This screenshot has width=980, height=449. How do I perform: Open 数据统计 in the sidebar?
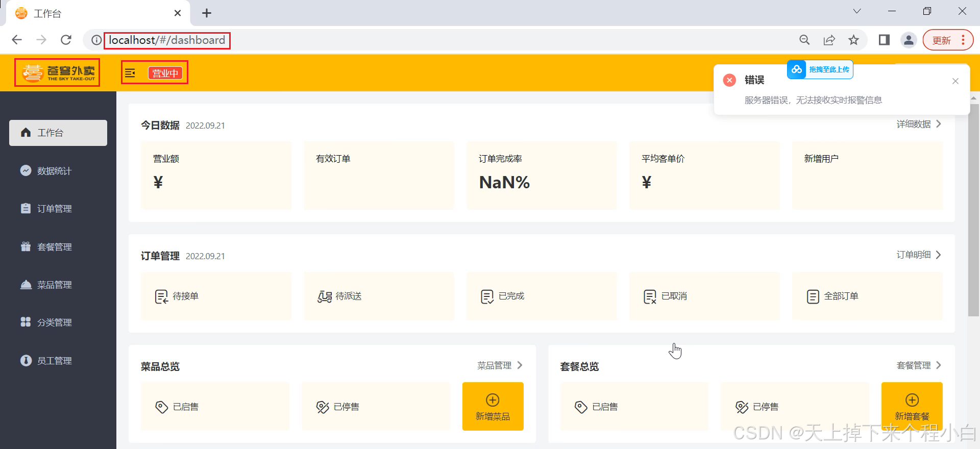pos(58,171)
